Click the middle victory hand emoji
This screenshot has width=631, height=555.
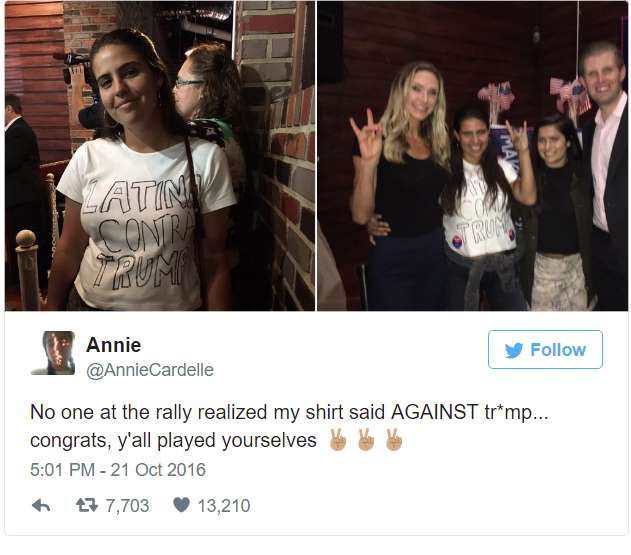click(366, 439)
